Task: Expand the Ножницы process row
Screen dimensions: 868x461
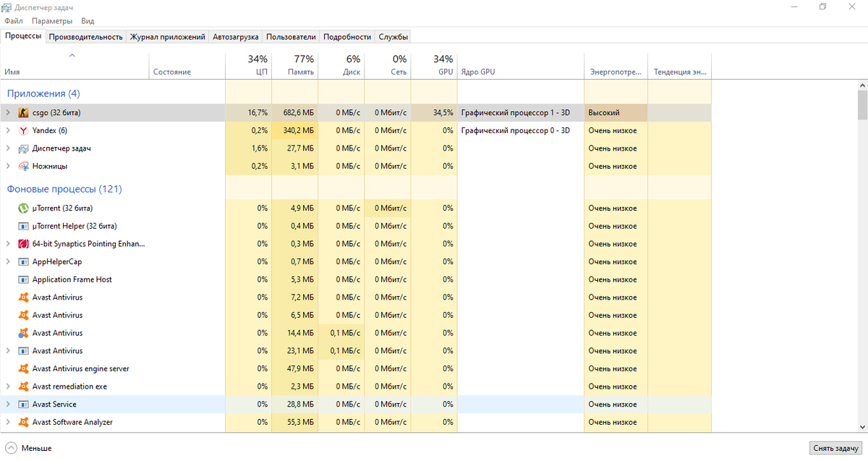Action: click(x=8, y=166)
